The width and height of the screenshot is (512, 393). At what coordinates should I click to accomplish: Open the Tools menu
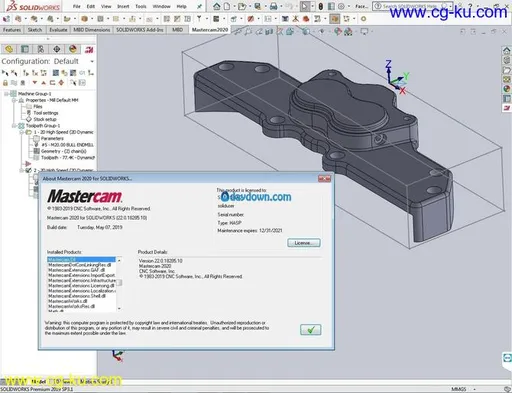pos(141,6)
